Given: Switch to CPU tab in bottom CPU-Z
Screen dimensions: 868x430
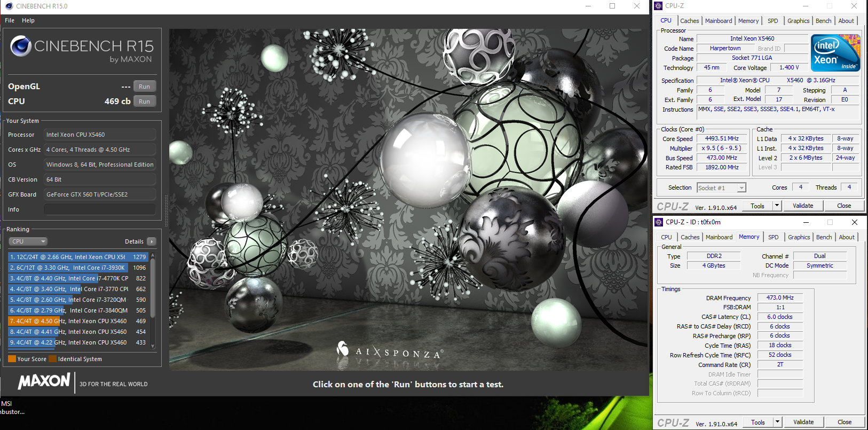Looking at the screenshot, I should click(x=666, y=237).
